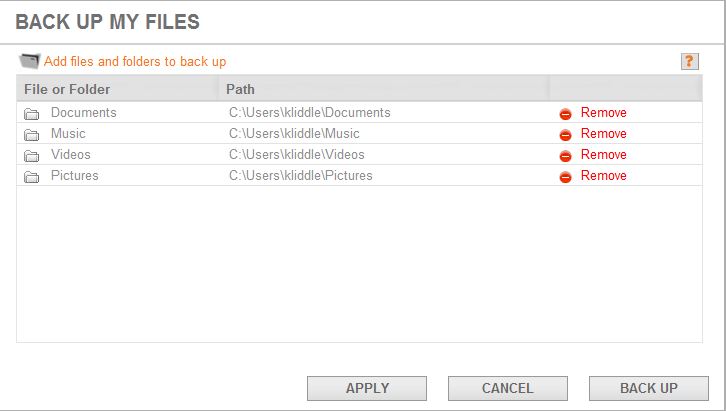Select the Music folder icon
726x411 pixels.
[x=31, y=135]
